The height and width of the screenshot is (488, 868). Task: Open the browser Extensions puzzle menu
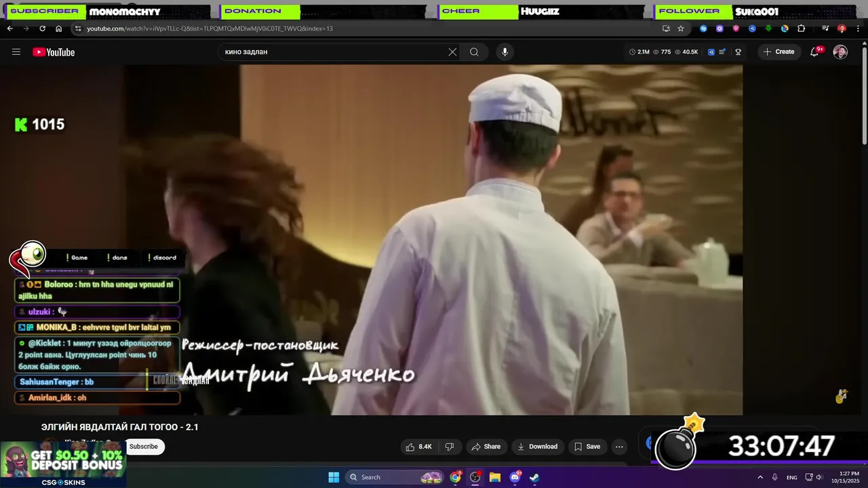click(802, 28)
